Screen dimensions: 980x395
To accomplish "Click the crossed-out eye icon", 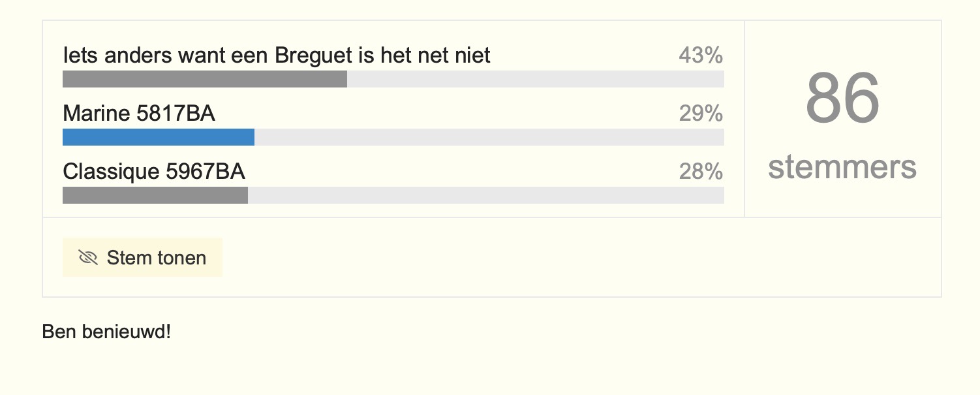I will (x=87, y=258).
